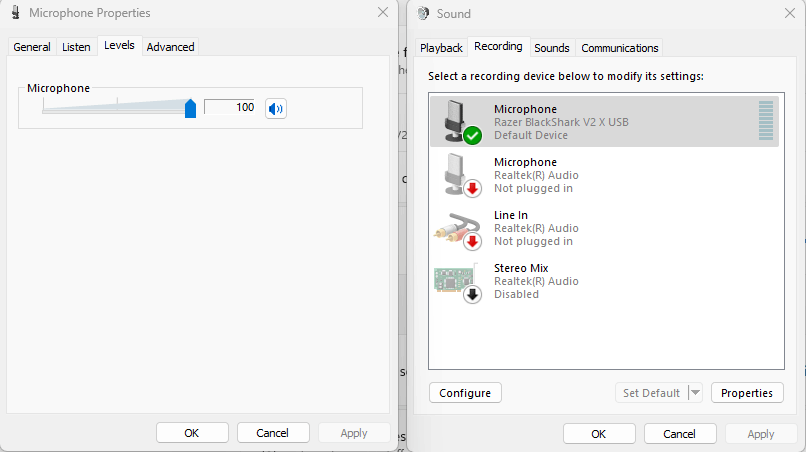Click the speaker icon in Sound title bar
806x452 pixels.
tap(423, 13)
